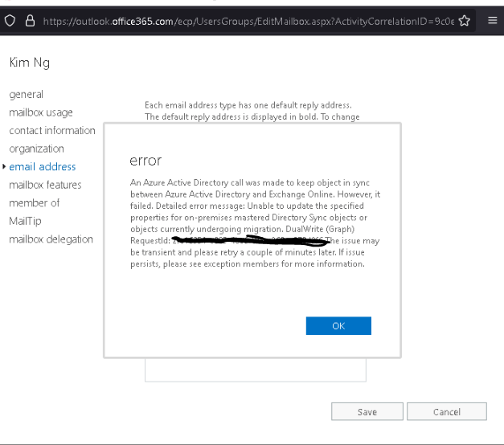Image resolution: width=504 pixels, height=445 pixels.
Task: Click the Cancel button
Action: [x=447, y=411]
